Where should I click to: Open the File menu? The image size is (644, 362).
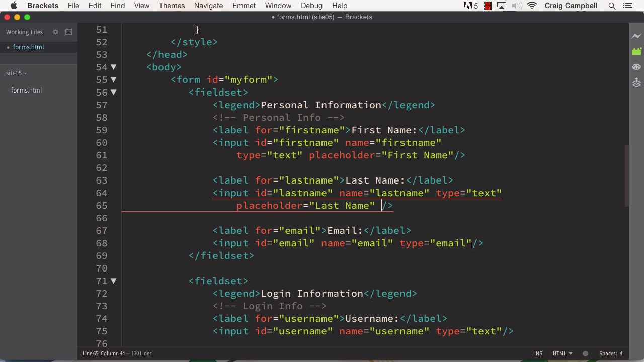click(x=73, y=6)
